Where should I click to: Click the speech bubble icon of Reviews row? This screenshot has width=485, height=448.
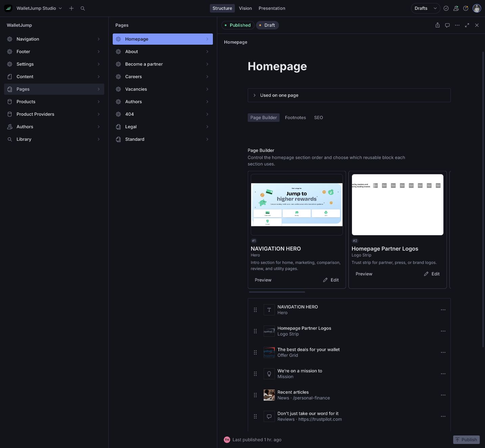[x=269, y=416]
